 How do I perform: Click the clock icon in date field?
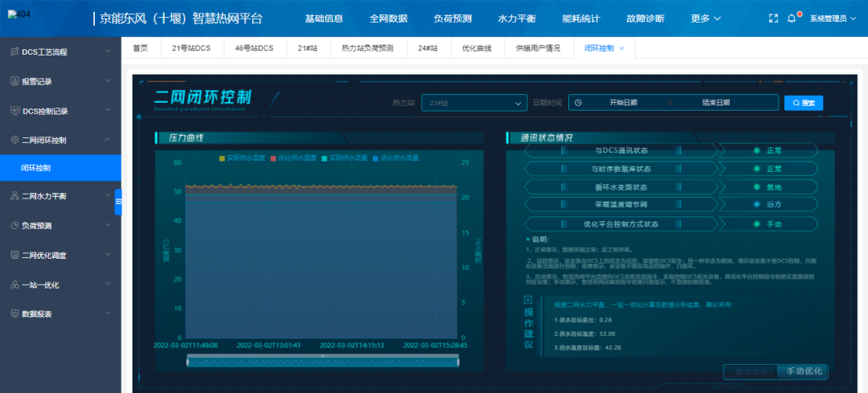[x=578, y=103]
